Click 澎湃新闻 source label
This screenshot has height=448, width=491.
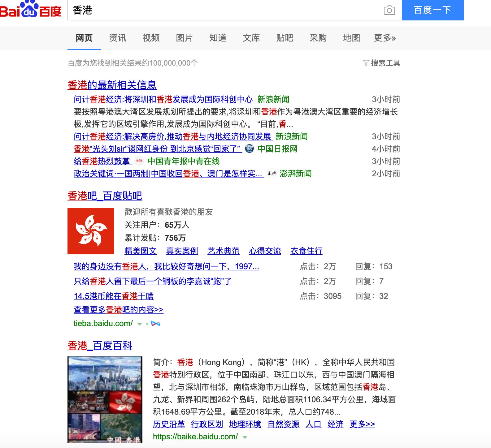pyautogui.click(x=296, y=174)
